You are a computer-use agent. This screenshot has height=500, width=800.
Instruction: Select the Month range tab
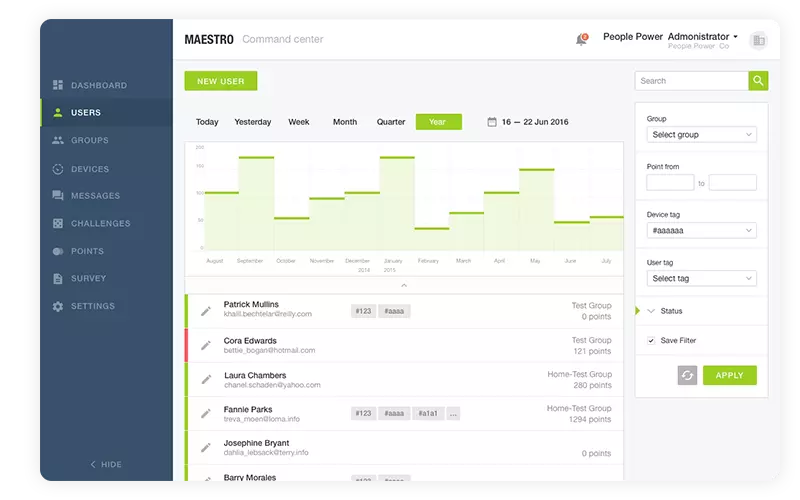(x=345, y=122)
